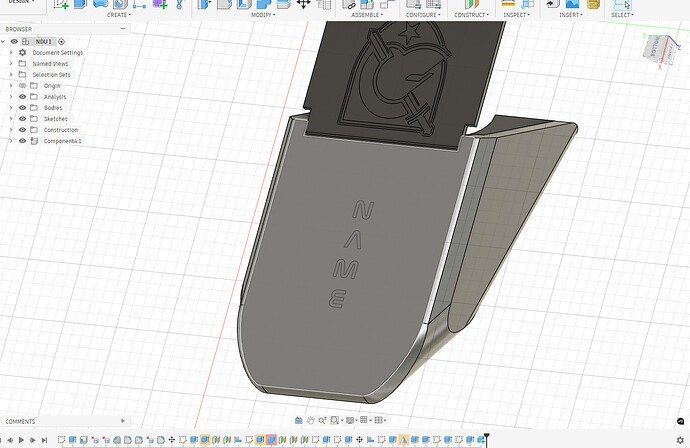Open the INSERT menu
The width and height of the screenshot is (690, 448).
tap(571, 15)
